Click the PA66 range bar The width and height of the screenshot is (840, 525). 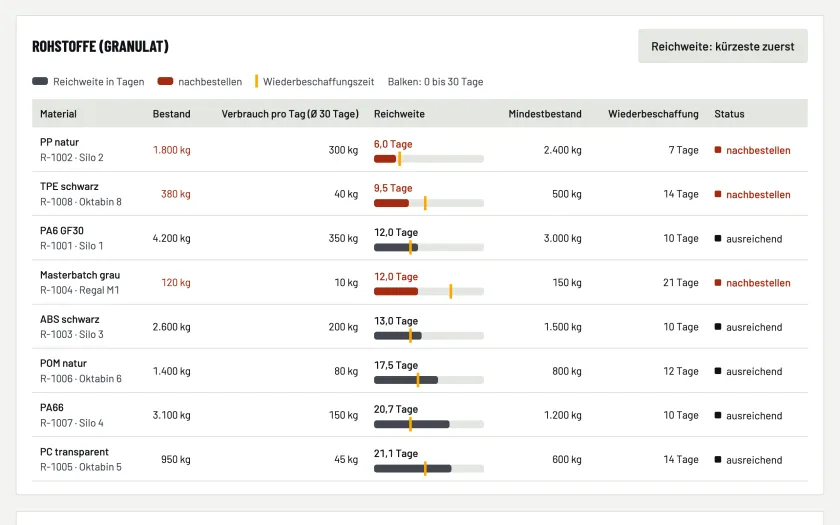429,424
